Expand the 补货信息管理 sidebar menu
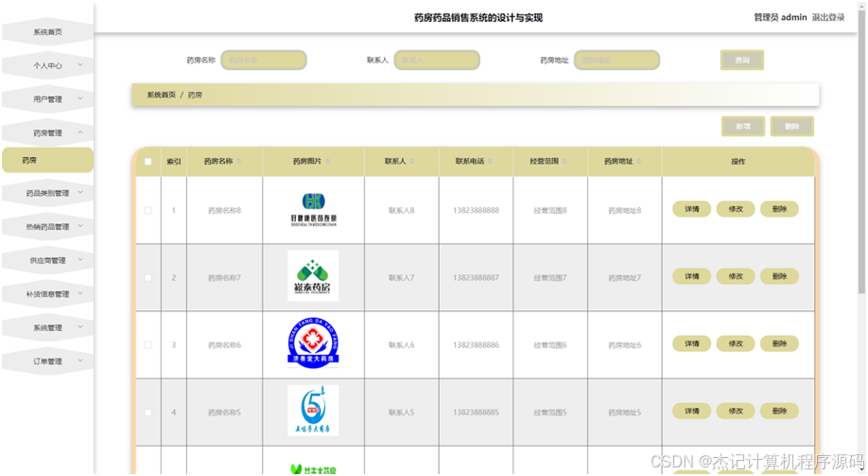The width and height of the screenshot is (868, 476). point(47,293)
